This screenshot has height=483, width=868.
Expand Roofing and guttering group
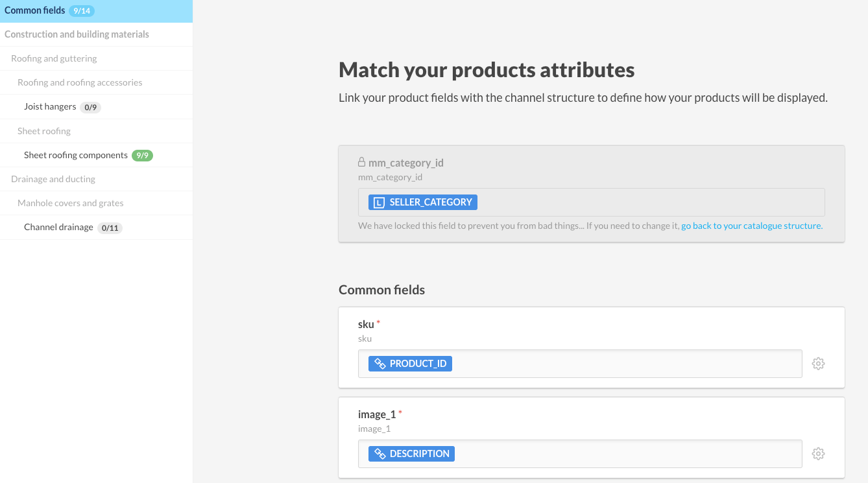(x=54, y=58)
